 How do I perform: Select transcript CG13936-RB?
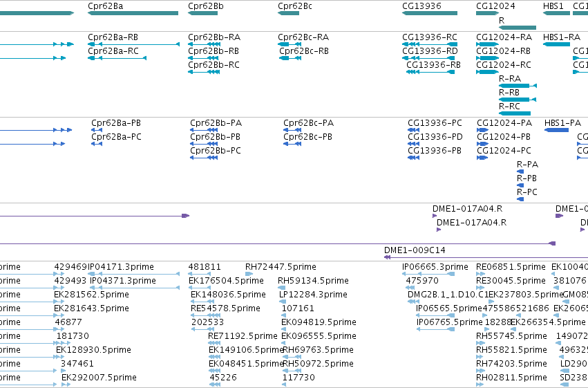(x=430, y=72)
